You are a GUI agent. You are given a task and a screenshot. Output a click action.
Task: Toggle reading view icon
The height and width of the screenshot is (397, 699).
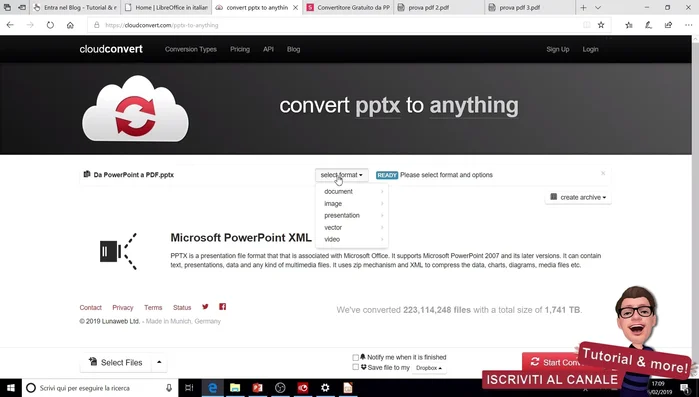[587, 25]
